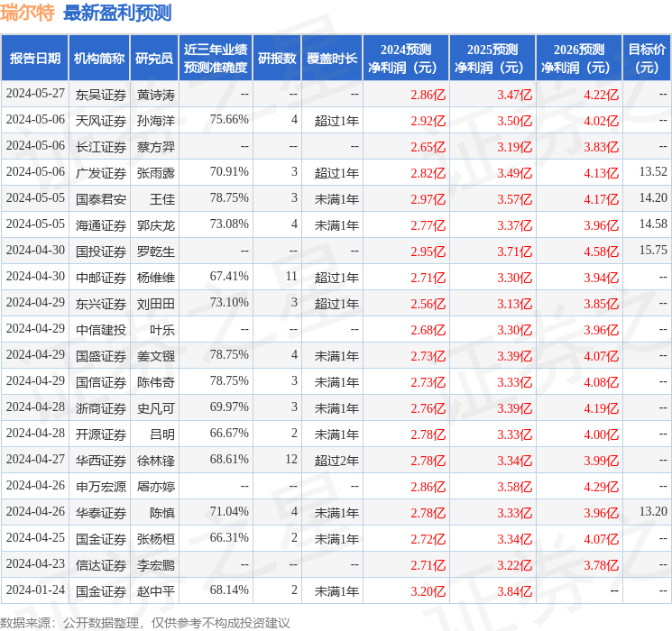Viewport: 672px width, 631px height.
Task: Click report count 12 for 华西证券
Action: [291, 459]
